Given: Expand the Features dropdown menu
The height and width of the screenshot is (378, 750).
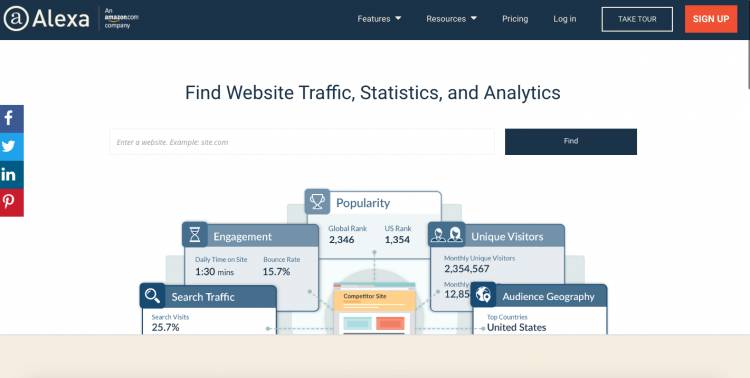Looking at the screenshot, I should point(379,19).
